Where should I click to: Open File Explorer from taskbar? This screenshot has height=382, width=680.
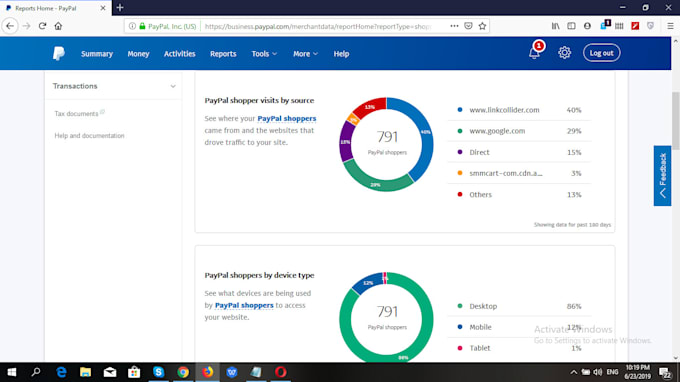point(85,372)
